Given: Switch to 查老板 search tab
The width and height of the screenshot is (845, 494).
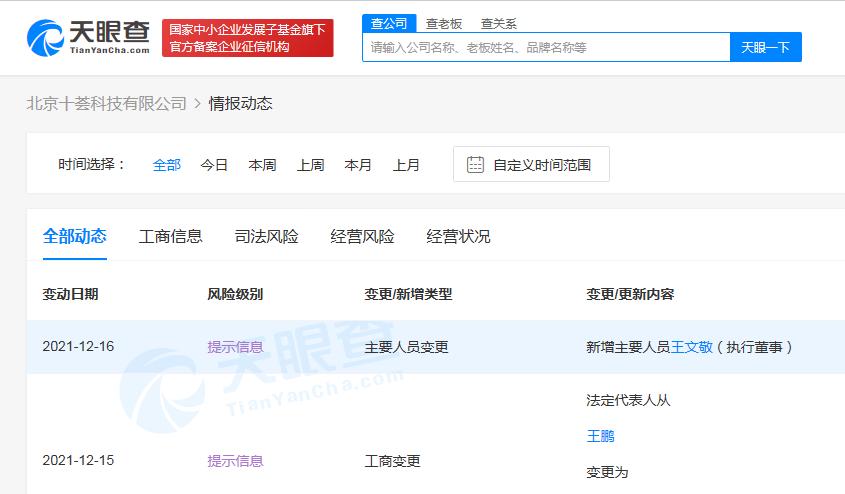Looking at the screenshot, I should (x=444, y=24).
